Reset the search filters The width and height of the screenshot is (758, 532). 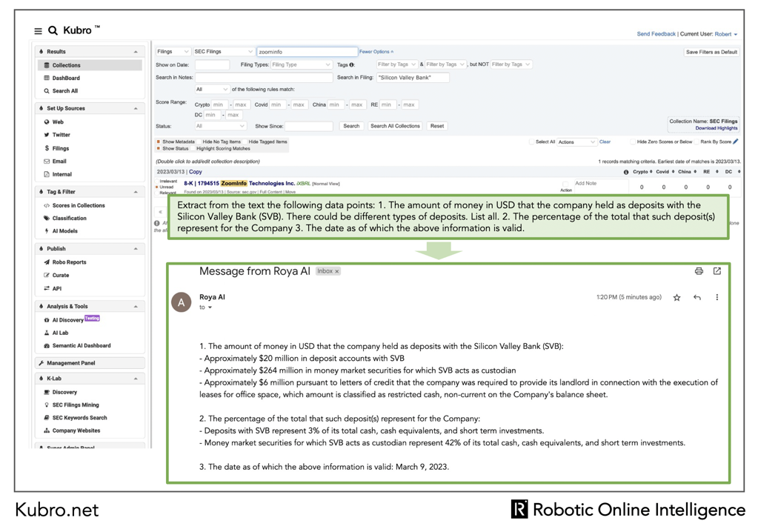click(437, 126)
